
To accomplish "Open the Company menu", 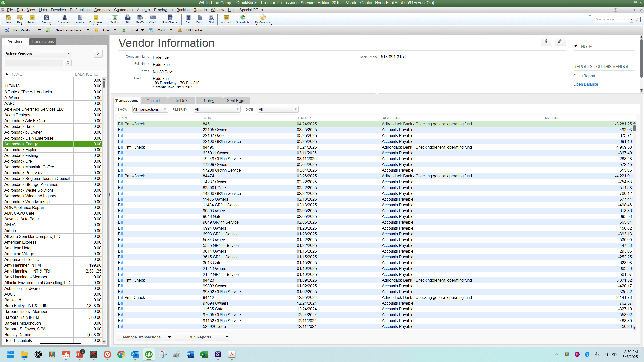I will pos(102,10).
